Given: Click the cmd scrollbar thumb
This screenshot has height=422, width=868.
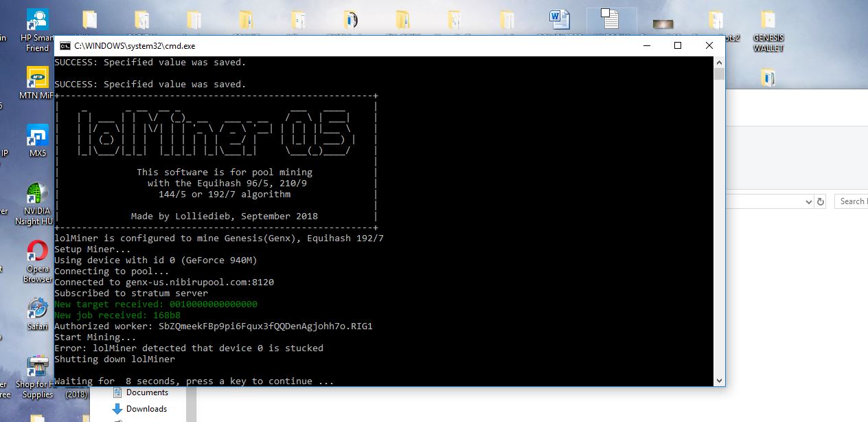Looking at the screenshot, I should click(x=719, y=74).
